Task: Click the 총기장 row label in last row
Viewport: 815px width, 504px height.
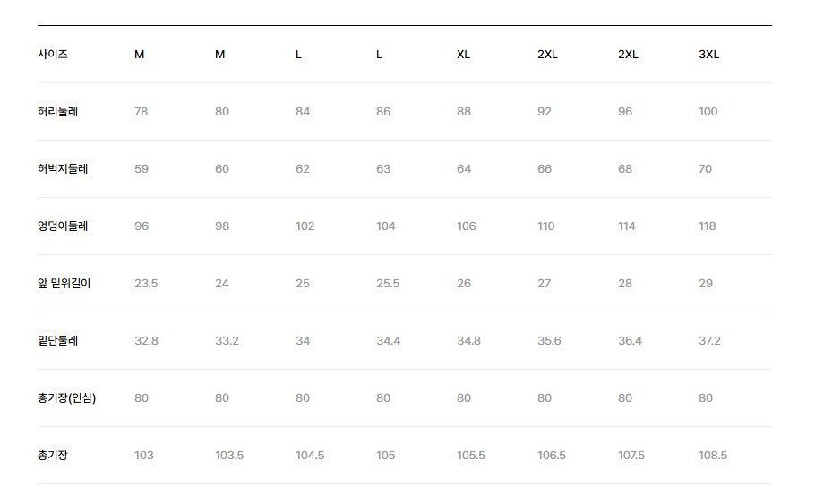Action: (x=53, y=456)
